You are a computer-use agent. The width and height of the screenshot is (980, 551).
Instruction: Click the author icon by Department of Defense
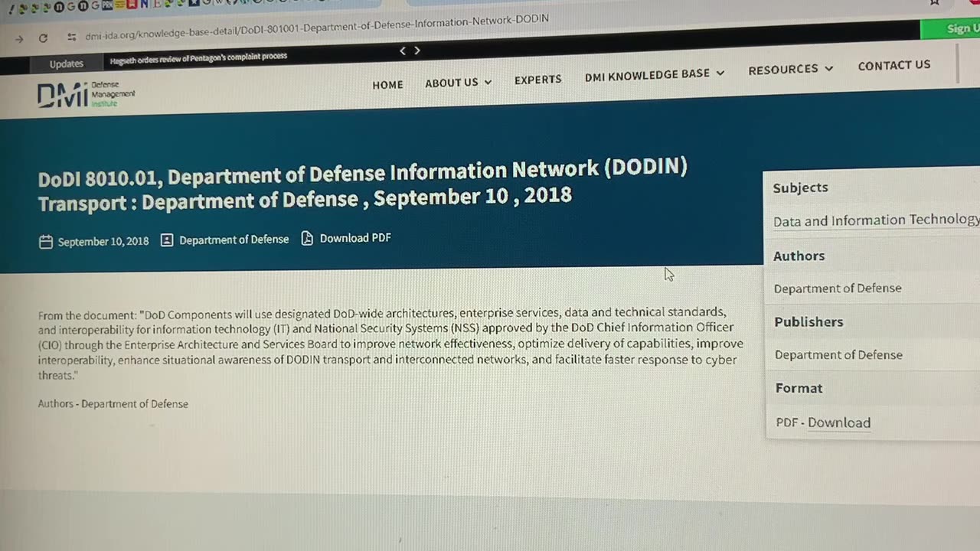click(167, 240)
